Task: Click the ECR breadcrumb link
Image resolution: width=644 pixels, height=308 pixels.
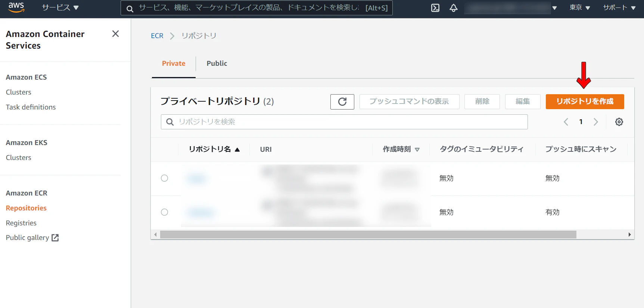Action: [157, 36]
